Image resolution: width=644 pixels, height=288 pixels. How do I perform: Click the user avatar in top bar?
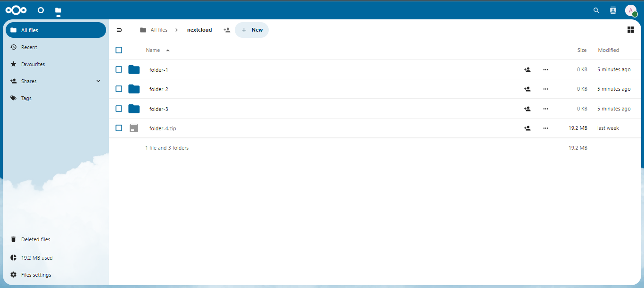(631, 10)
